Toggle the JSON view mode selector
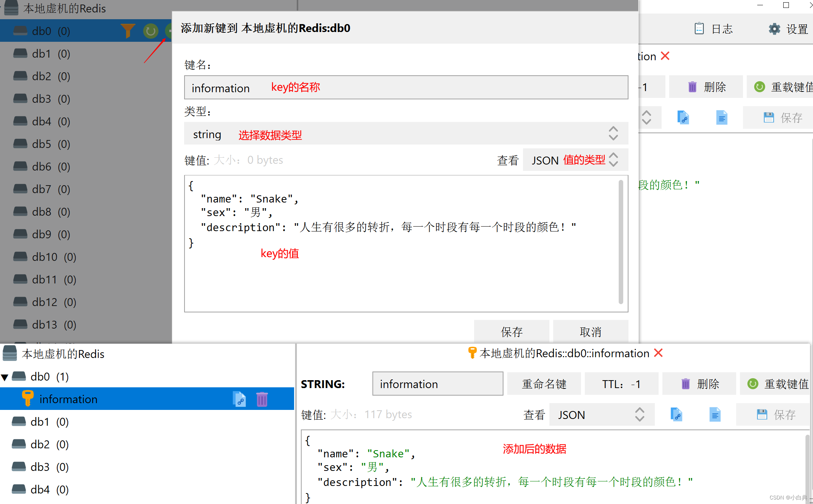Screen dimensions: 813x504 click(x=572, y=160)
